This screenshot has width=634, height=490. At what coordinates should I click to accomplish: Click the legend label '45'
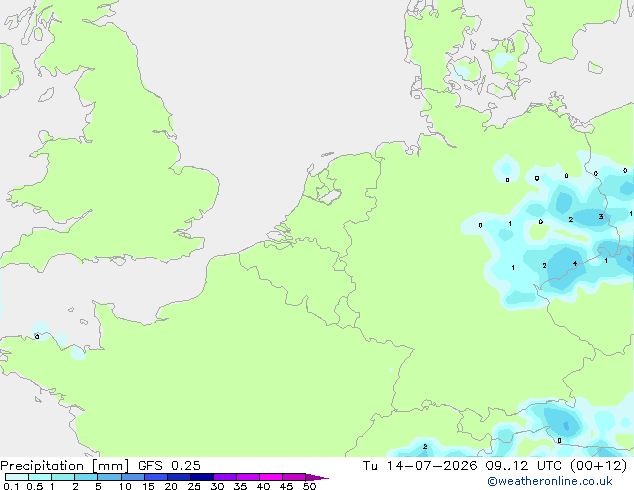click(286, 486)
